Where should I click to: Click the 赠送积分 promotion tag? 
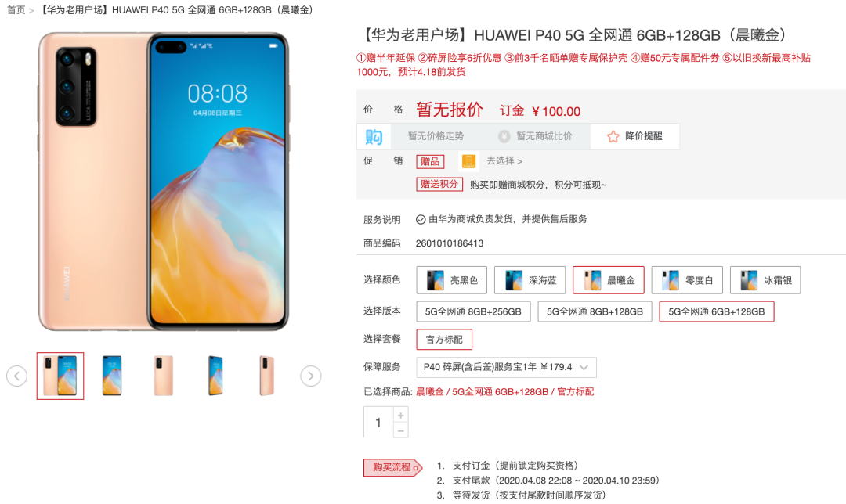pyautogui.click(x=439, y=185)
